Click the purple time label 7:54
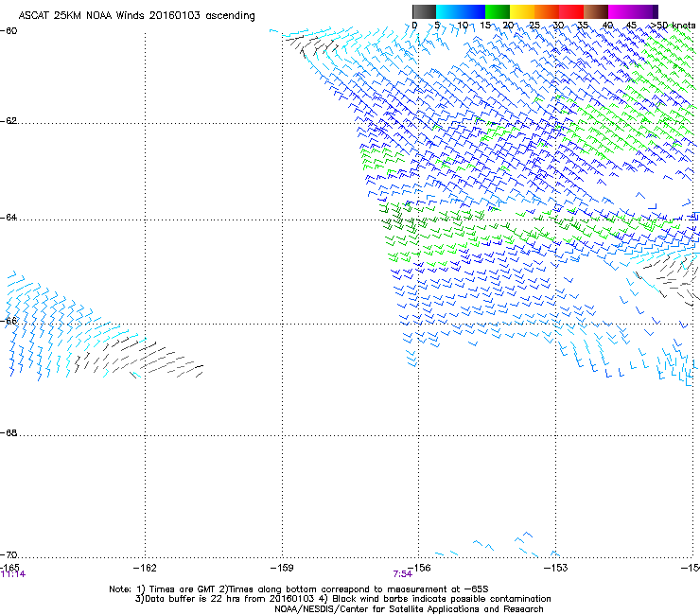The image size is (700, 615). click(x=402, y=574)
